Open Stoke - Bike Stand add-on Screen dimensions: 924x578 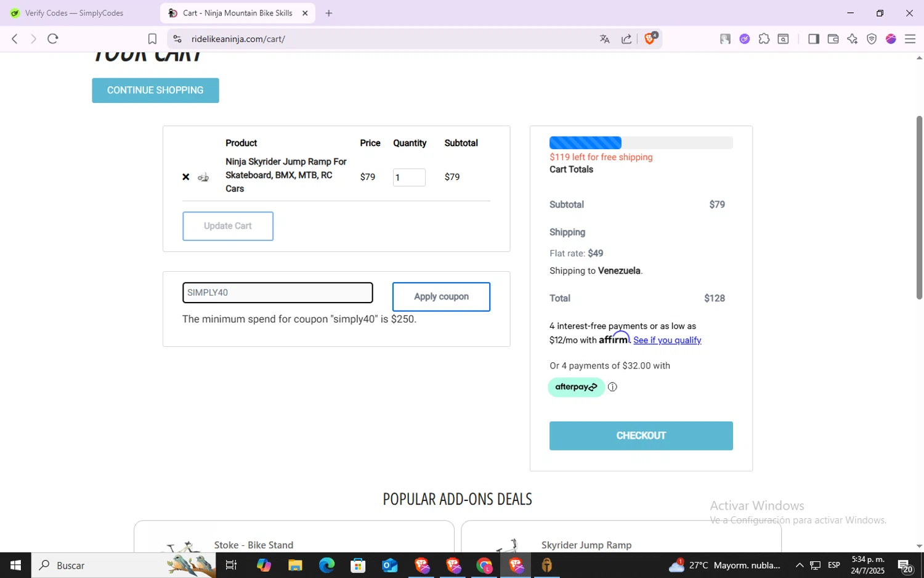click(x=254, y=545)
